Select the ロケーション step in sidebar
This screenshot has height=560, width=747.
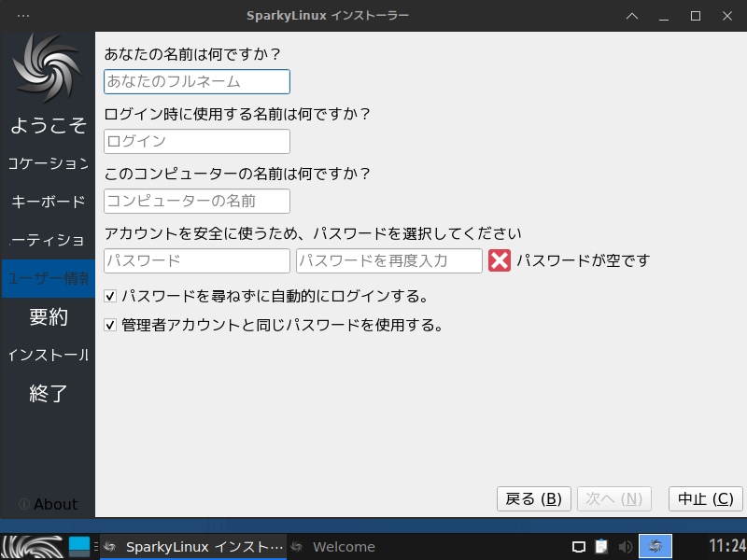49,163
